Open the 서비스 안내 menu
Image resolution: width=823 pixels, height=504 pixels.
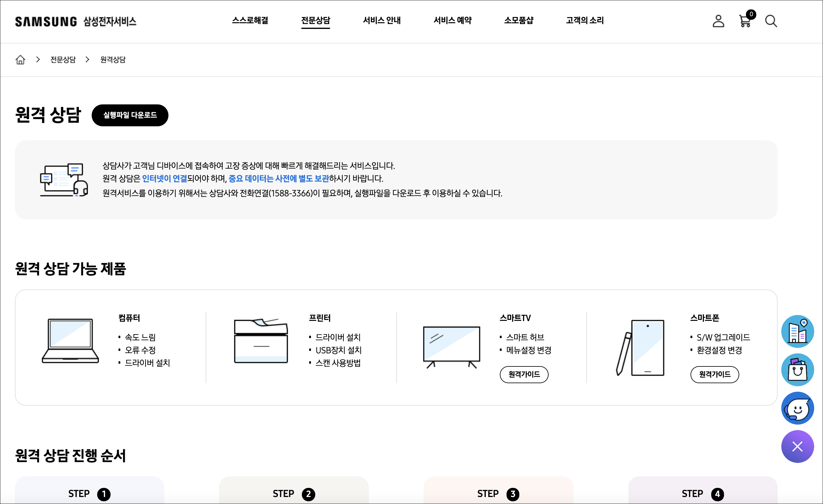pos(382,21)
